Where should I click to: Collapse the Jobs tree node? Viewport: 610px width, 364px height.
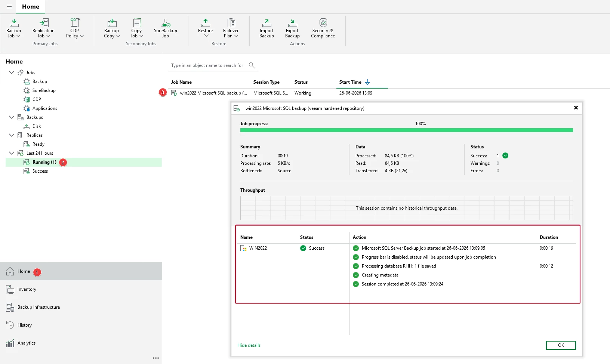pos(12,72)
